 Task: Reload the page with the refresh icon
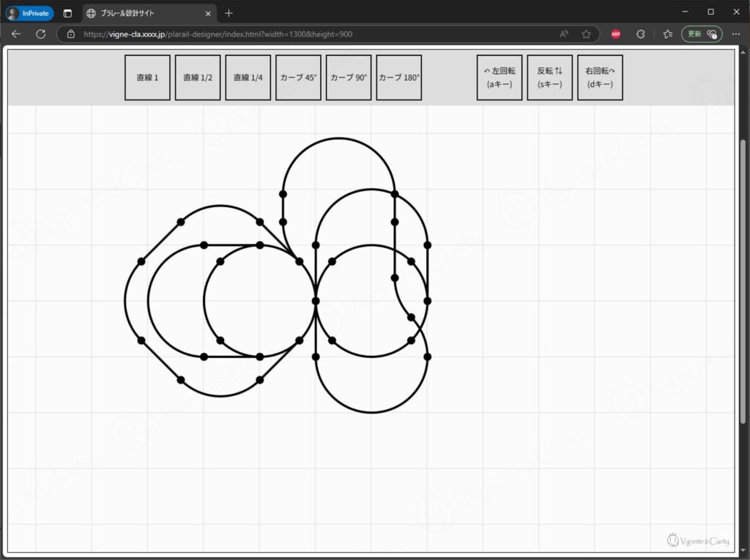coord(41,34)
